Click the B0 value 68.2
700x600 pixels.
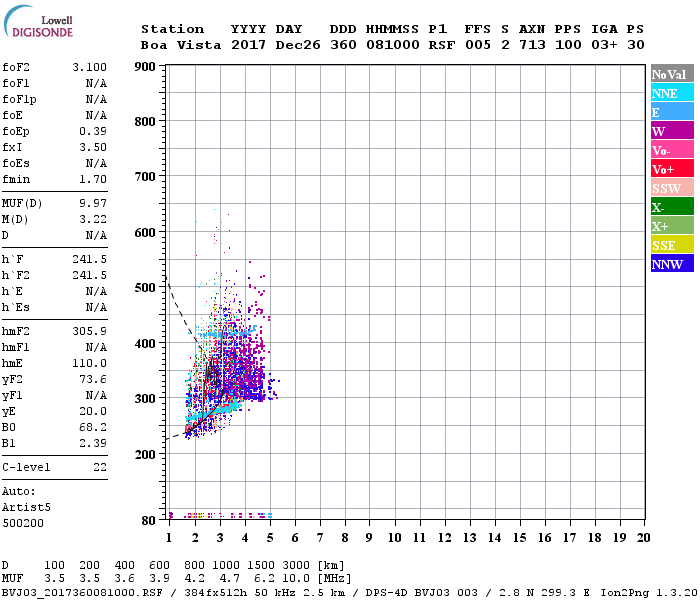93,427
